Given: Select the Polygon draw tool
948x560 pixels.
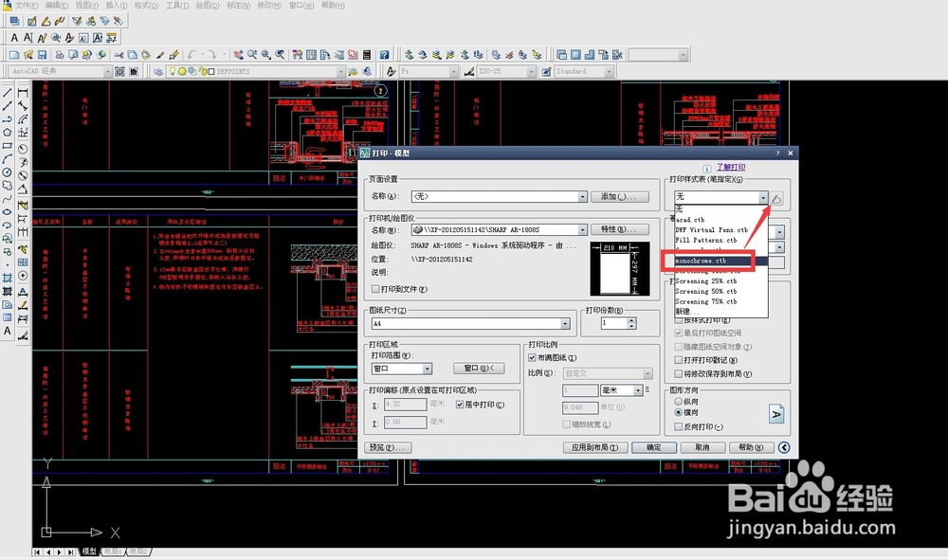Looking at the screenshot, I should click(x=8, y=133).
